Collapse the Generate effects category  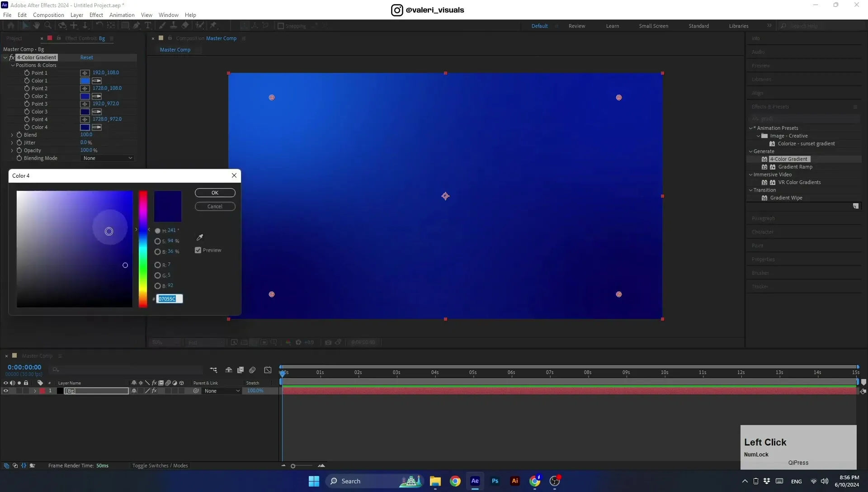point(751,151)
